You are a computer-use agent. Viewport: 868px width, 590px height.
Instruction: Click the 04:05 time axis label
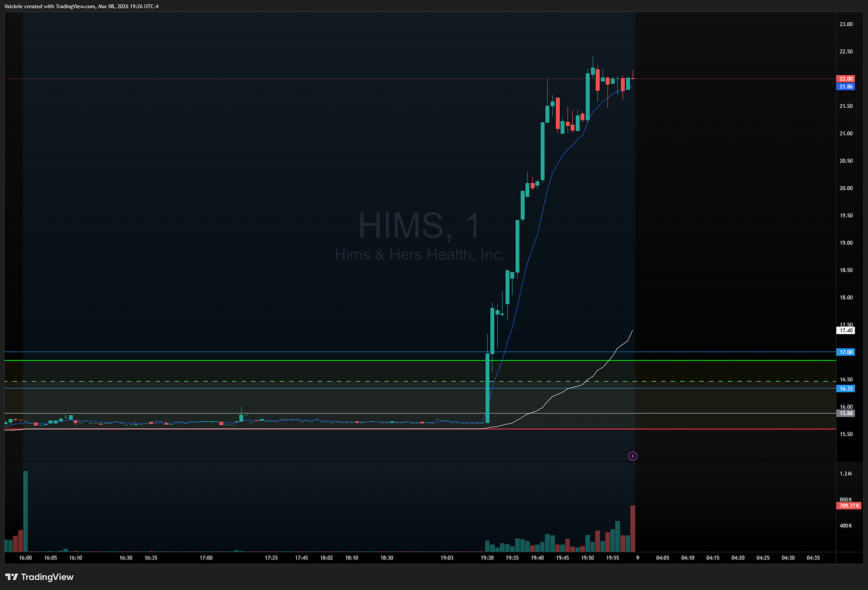(x=662, y=558)
